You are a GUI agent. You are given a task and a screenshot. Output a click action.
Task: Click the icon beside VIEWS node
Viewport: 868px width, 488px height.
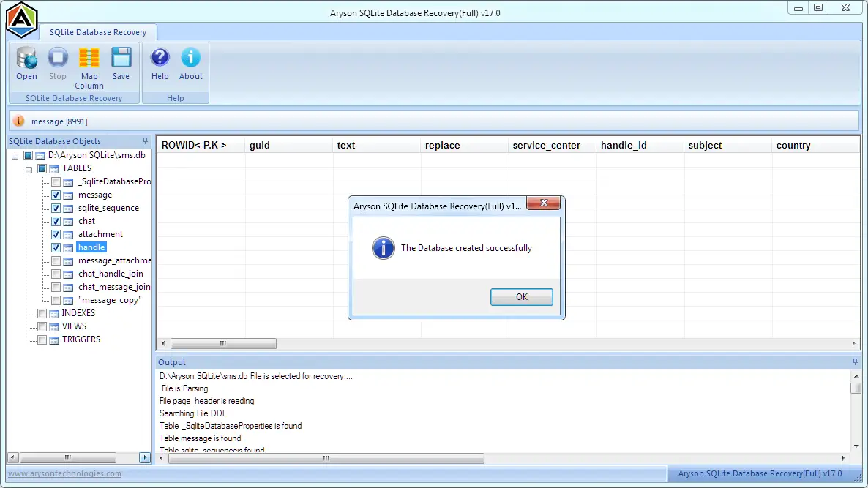click(x=54, y=327)
